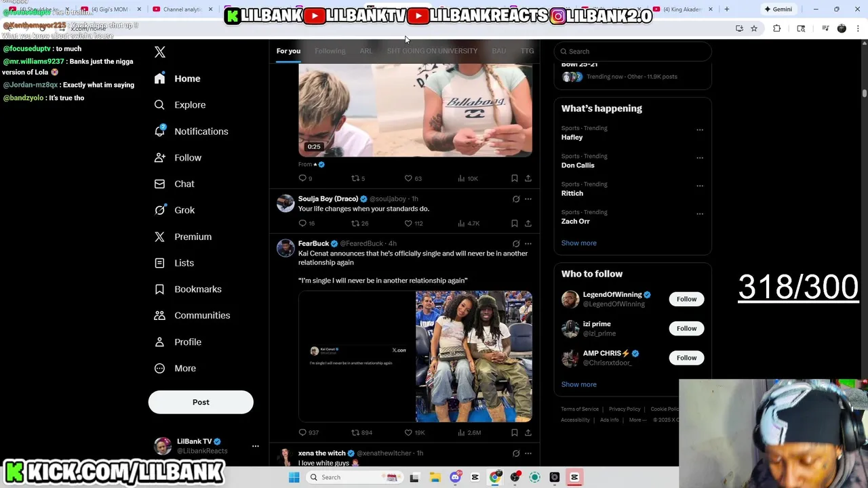This screenshot has height=488, width=868.
Task: Reply to FearBuck's post
Action: (x=308, y=432)
